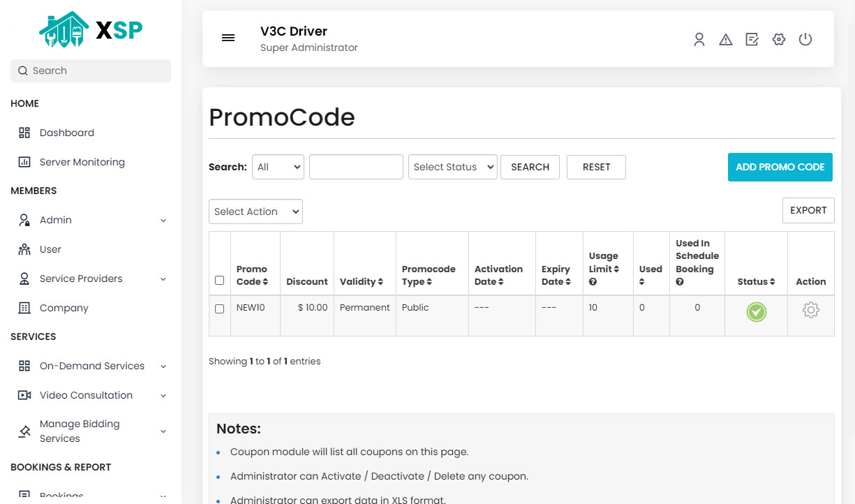Expand the Video Consultation section
This screenshot has width=855, height=504.
84,395
